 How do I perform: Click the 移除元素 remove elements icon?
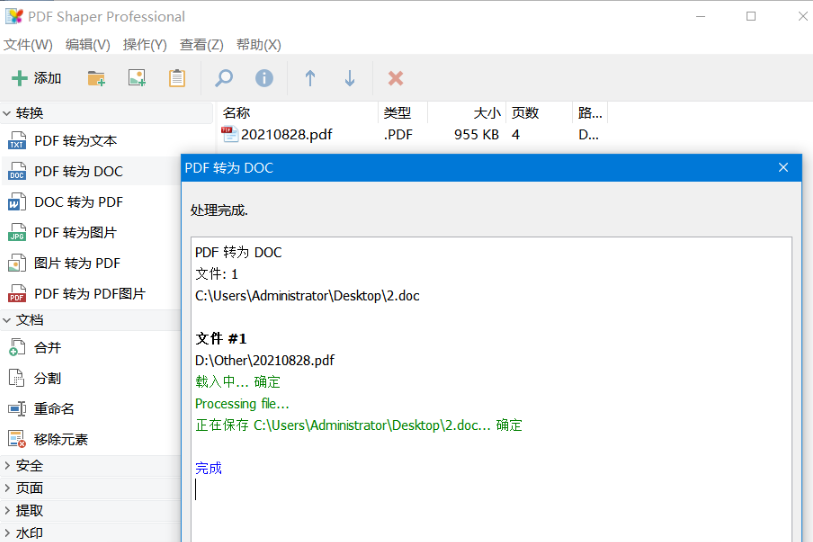[x=17, y=439]
